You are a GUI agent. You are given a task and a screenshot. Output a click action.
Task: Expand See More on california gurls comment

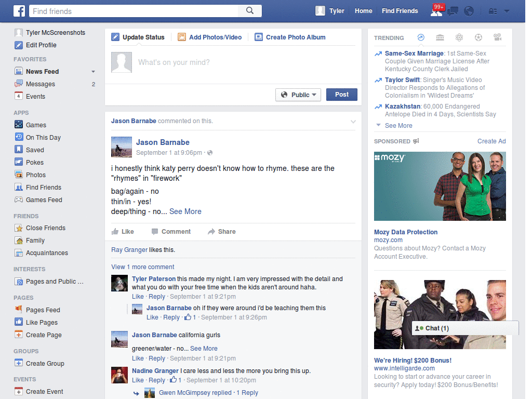click(204, 349)
